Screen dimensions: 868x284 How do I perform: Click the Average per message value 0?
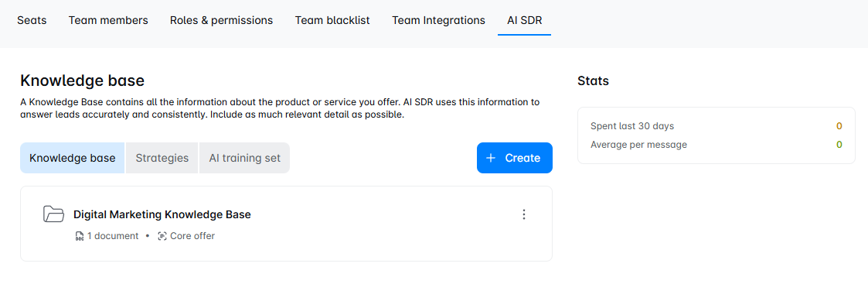(839, 145)
